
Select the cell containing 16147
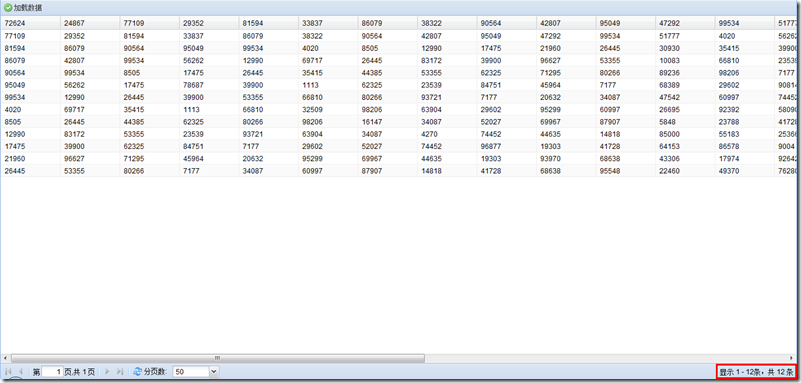click(388, 122)
